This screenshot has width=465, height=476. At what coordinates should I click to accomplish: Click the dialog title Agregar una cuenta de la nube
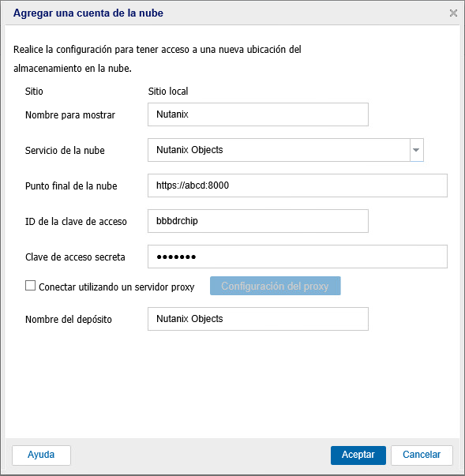coord(88,13)
